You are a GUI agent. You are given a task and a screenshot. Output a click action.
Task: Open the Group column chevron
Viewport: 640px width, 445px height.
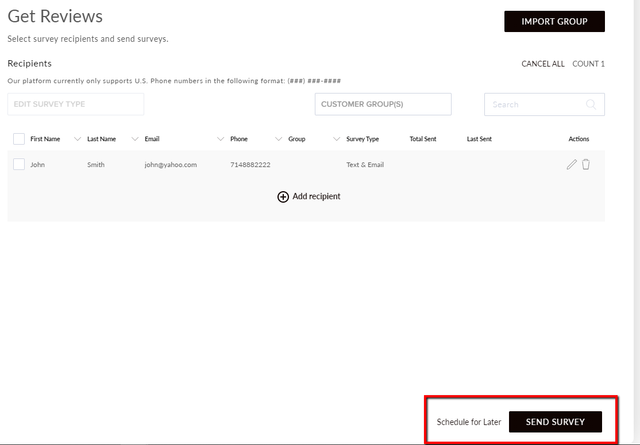pyautogui.click(x=336, y=139)
